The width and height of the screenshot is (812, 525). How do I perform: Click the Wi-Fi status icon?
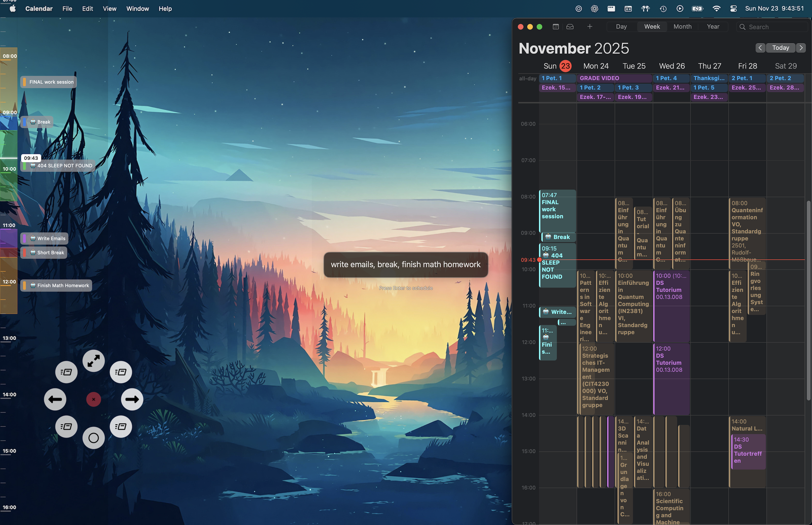[x=716, y=9]
